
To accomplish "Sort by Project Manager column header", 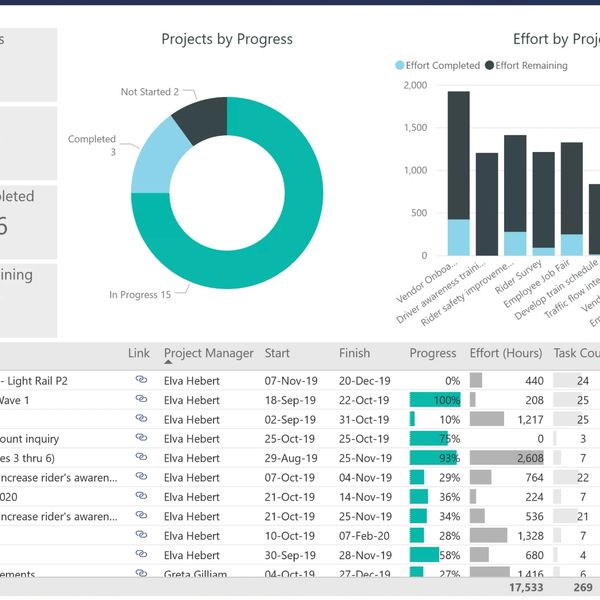I will pos(208,353).
